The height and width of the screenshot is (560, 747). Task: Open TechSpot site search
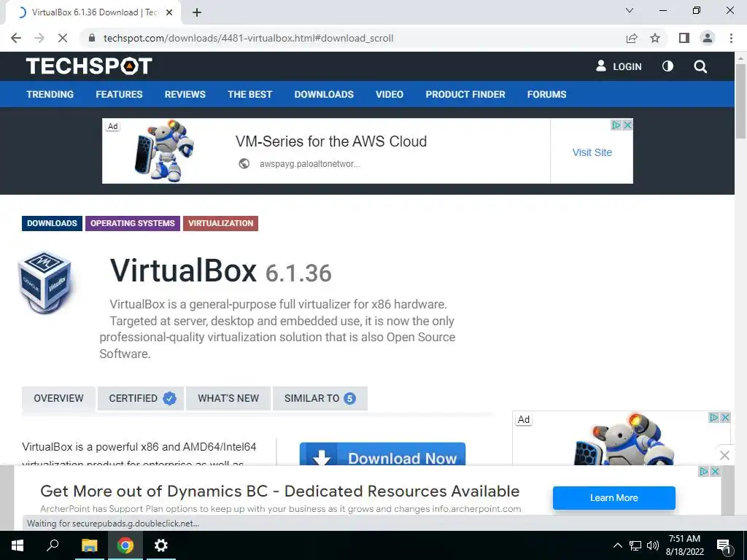click(x=700, y=66)
